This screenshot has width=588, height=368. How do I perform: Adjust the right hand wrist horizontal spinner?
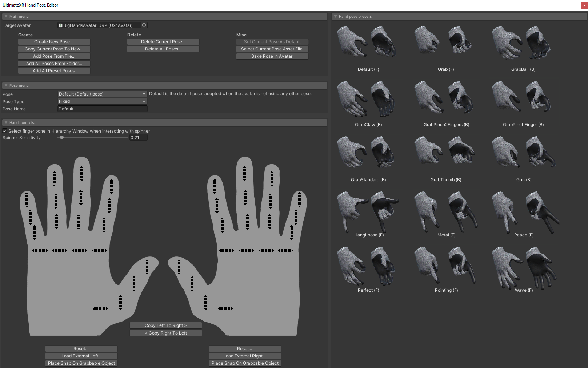(225, 308)
